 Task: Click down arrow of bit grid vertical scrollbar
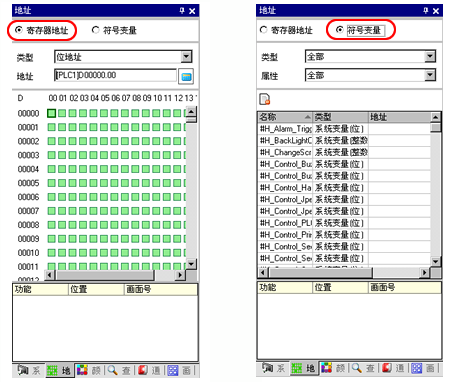tap(191, 264)
